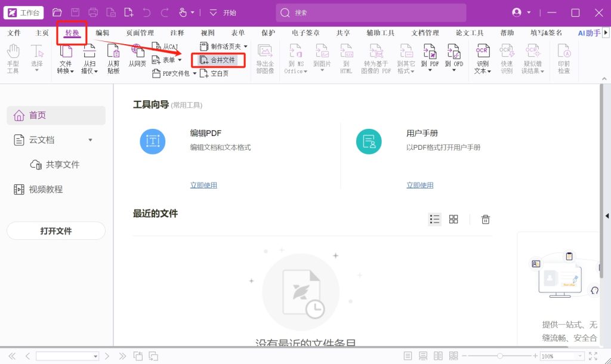Click the zoom slider in status bar
Image resolution: width=611 pixels, height=364 pixels.
pyautogui.click(x=500, y=356)
